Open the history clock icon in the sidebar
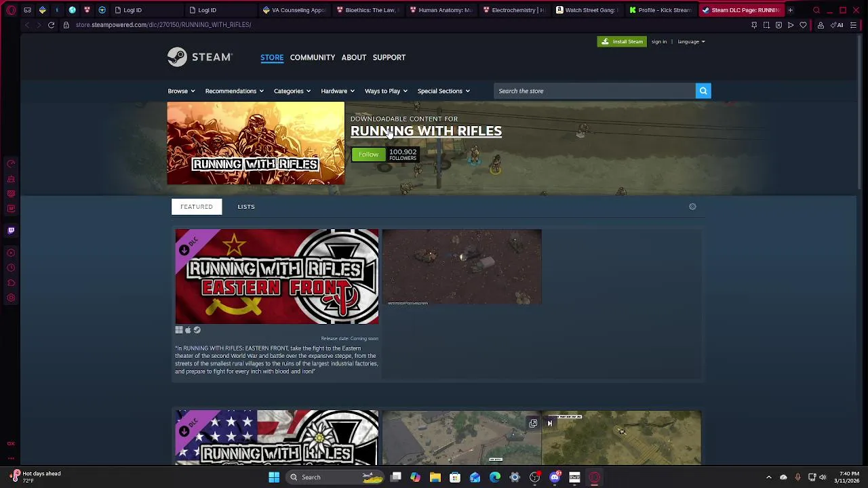This screenshot has width=868, height=488. (x=11, y=268)
